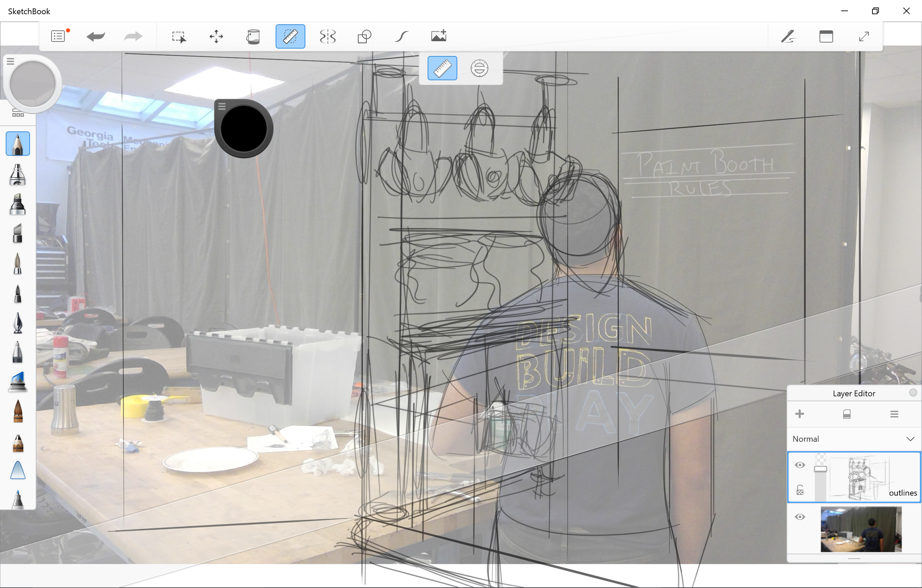The height and width of the screenshot is (588, 922).
Task: Select the background photo layer thumbnail
Action: tap(862, 530)
